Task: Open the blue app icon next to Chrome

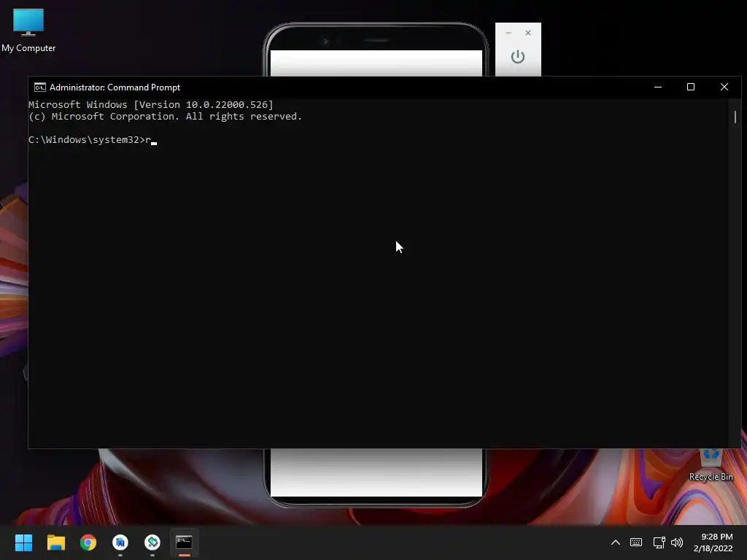Action: point(120,542)
